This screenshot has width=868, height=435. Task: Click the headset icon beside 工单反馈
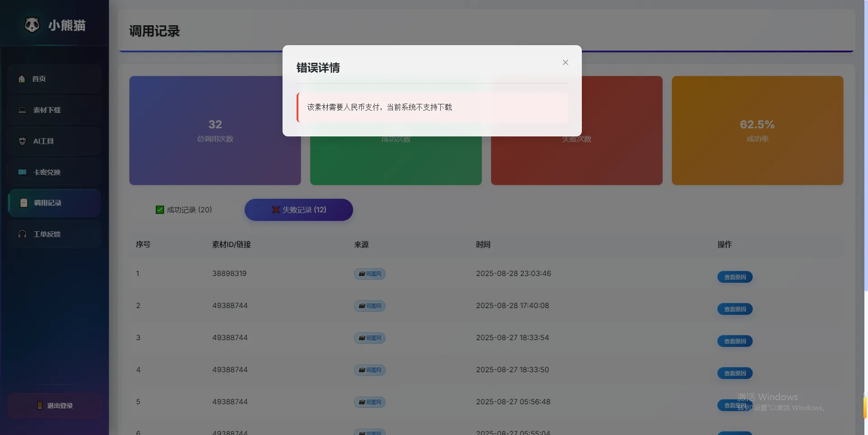[x=22, y=234]
